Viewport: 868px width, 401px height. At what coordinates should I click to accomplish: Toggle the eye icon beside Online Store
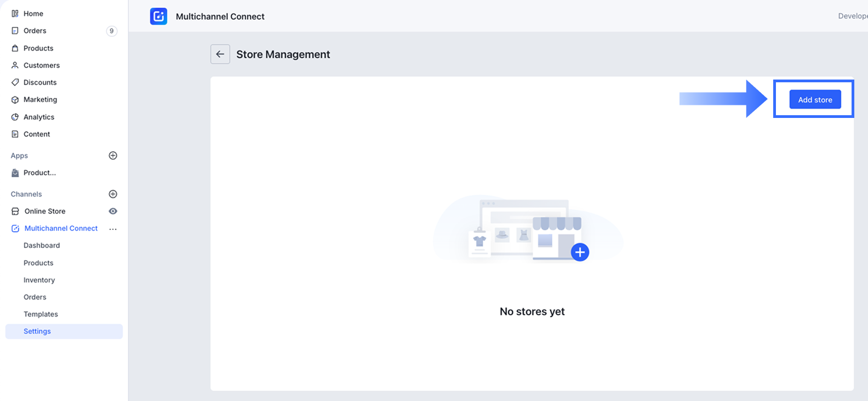113,211
